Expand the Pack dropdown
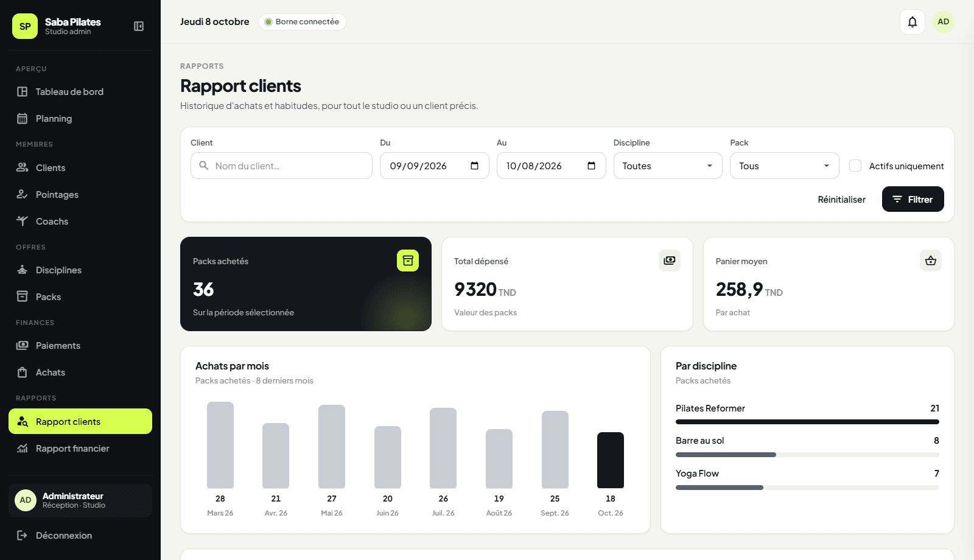 click(x=784, y=166)
